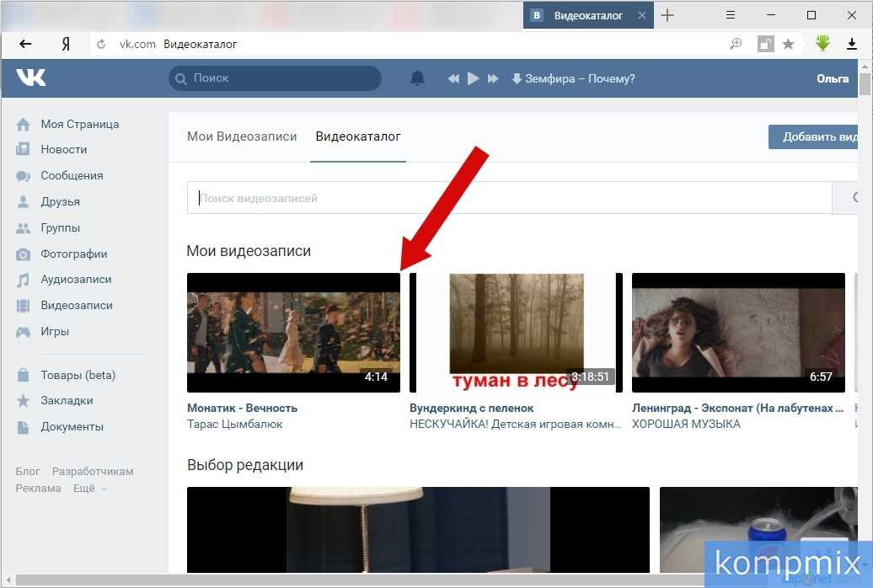Open browser downloads arrow icon
The image size is (873, 588).
coord(851,44)
